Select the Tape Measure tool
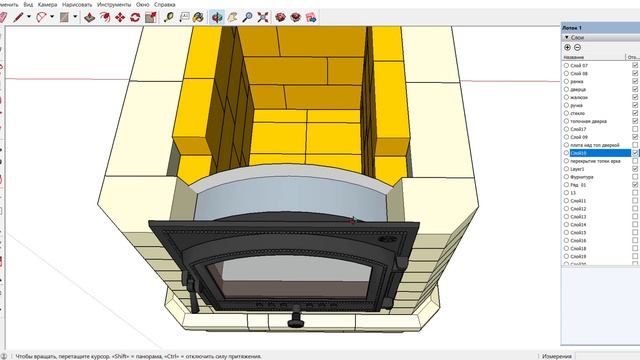 [169, 17]
